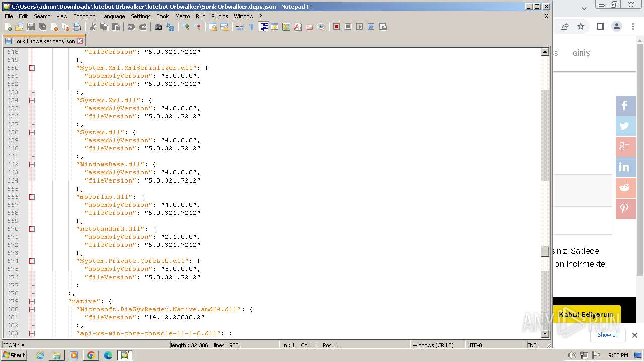Cut the selection using the scissors icon

coord(93,27)
